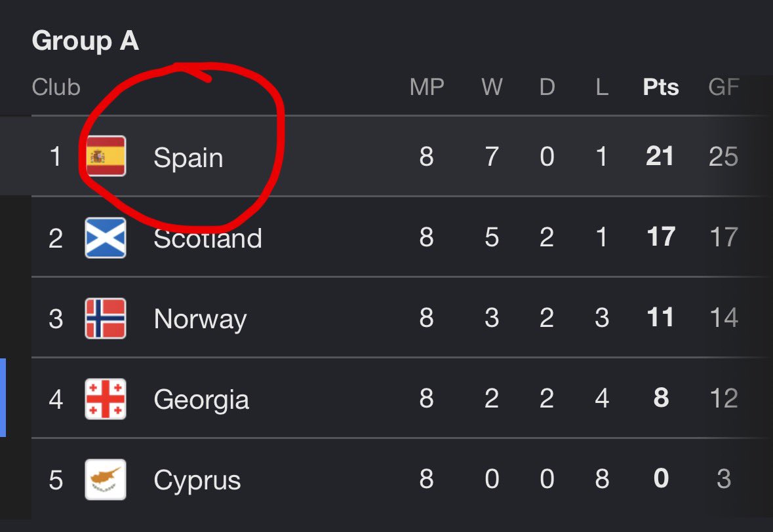Click the Georgia flag icon
The image size is (773, 532).
click(x=106, y=399)
